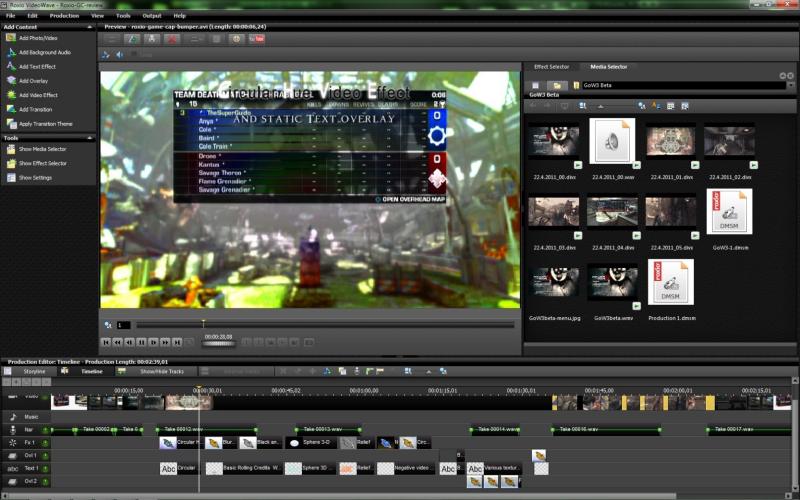Select the Sphere 3-D effect clip

pos(311,443)
